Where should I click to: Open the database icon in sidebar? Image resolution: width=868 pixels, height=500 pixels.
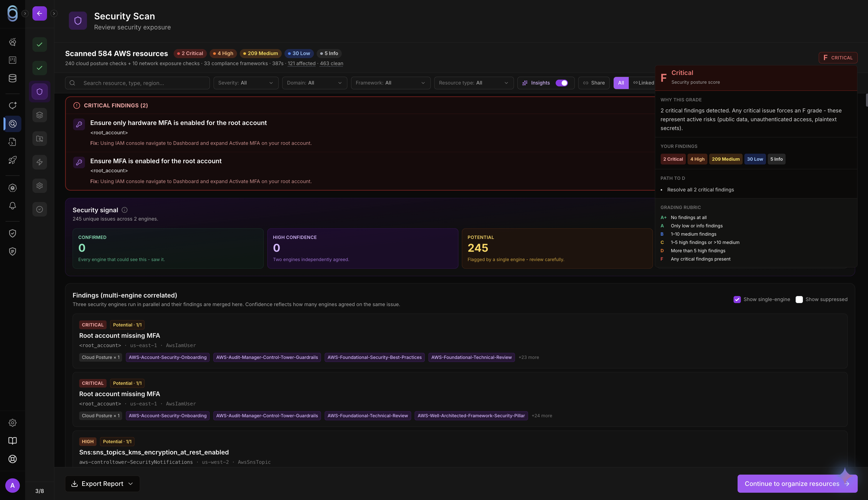[x=12, y=78]
